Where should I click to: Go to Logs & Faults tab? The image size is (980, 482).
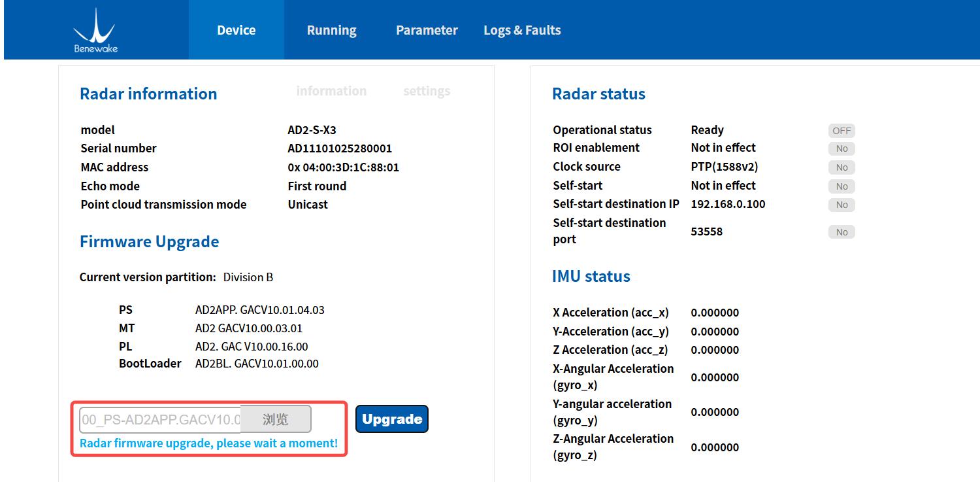coord(522,30)
